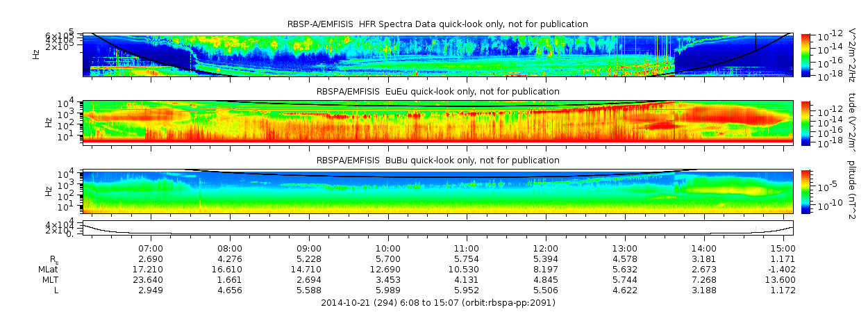
Task: Click the 07:00 time axis label
Action: pos(151,248)
